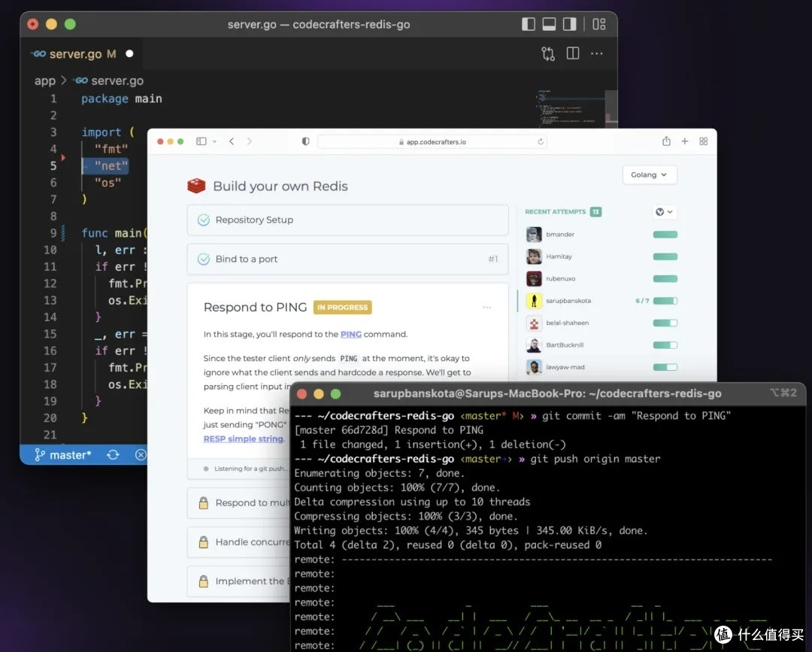Image resolution: width=812 pixels, height=652 pixels.
Task: Click BartBucknill progress bar
Action: point(665,345)
